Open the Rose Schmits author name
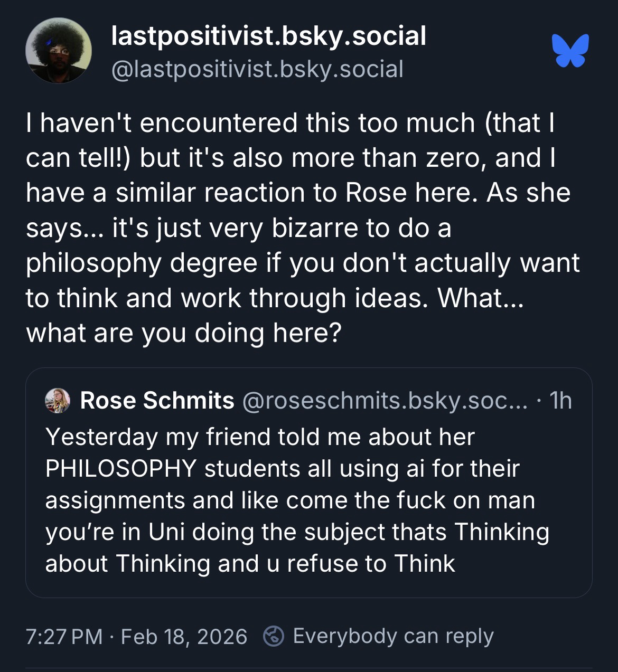618x672 pixels. pyautogui.click(x=157, y=401)
